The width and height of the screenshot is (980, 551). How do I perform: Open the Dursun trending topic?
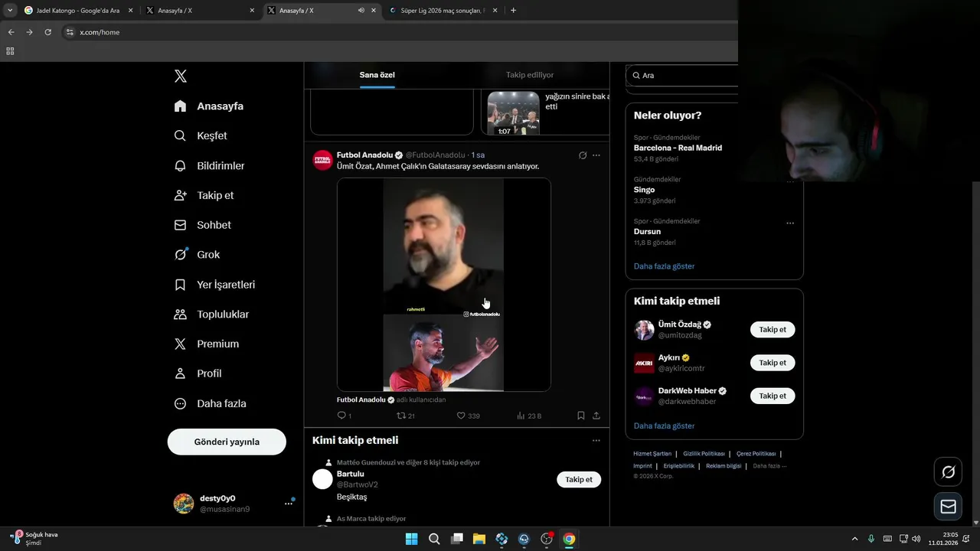click(x=647, y=231)
